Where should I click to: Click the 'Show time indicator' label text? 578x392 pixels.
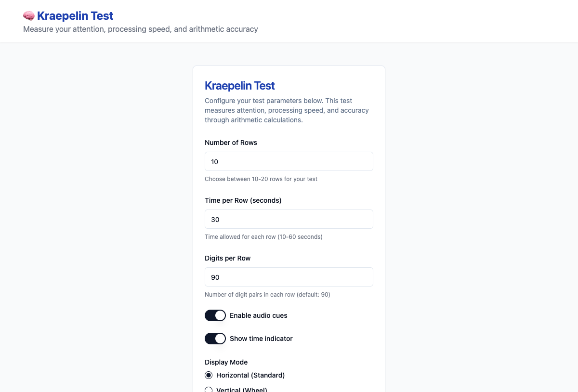261,339
